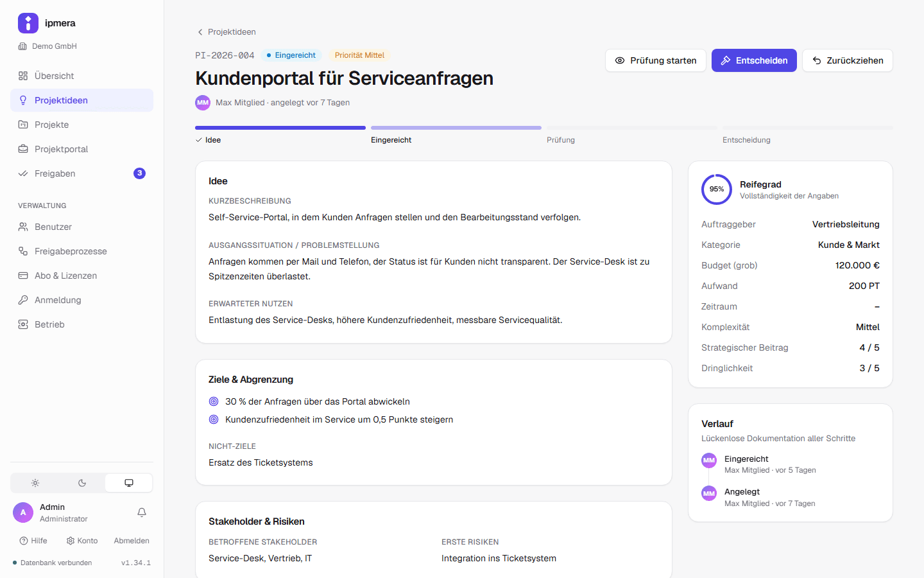The height and width of the screenshot is (578, 924).
Task: Click the 95% Reifegrad ring
Action: coord(717,189)
